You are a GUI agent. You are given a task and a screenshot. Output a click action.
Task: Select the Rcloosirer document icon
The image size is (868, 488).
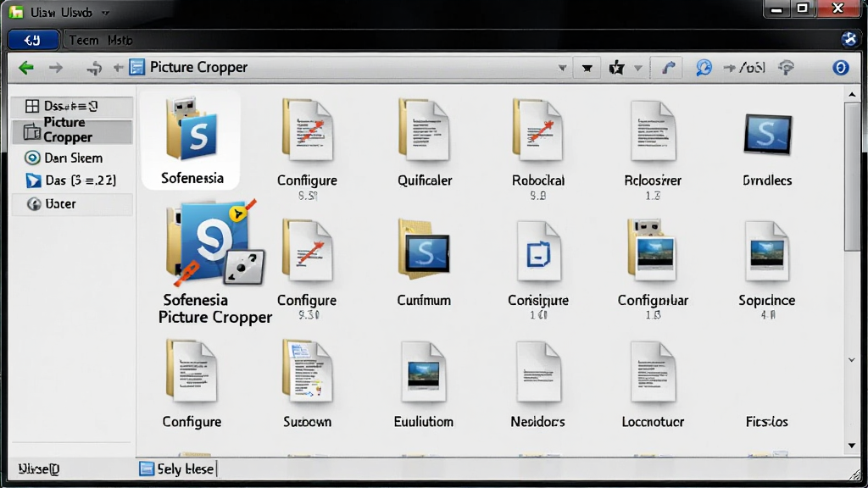click(x=654, y=131)
